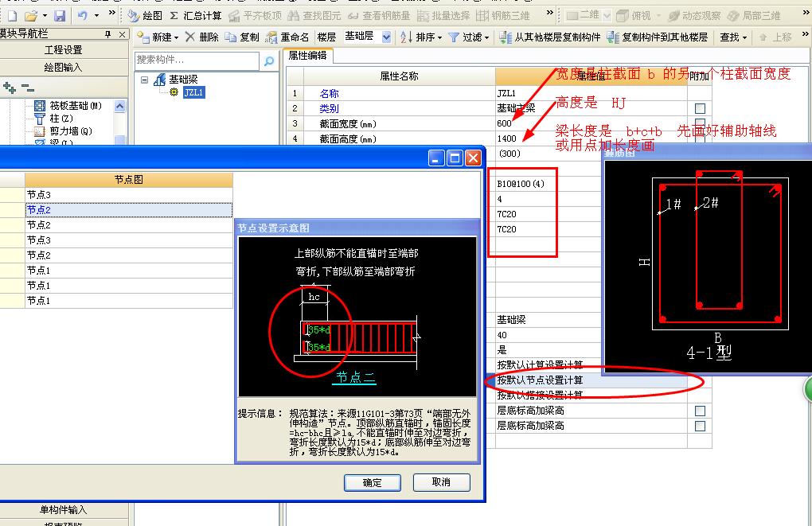This screenshot has width=812, height=526.
Task: Click 局部三维 partial 3D tool
Action: point(753,16)
